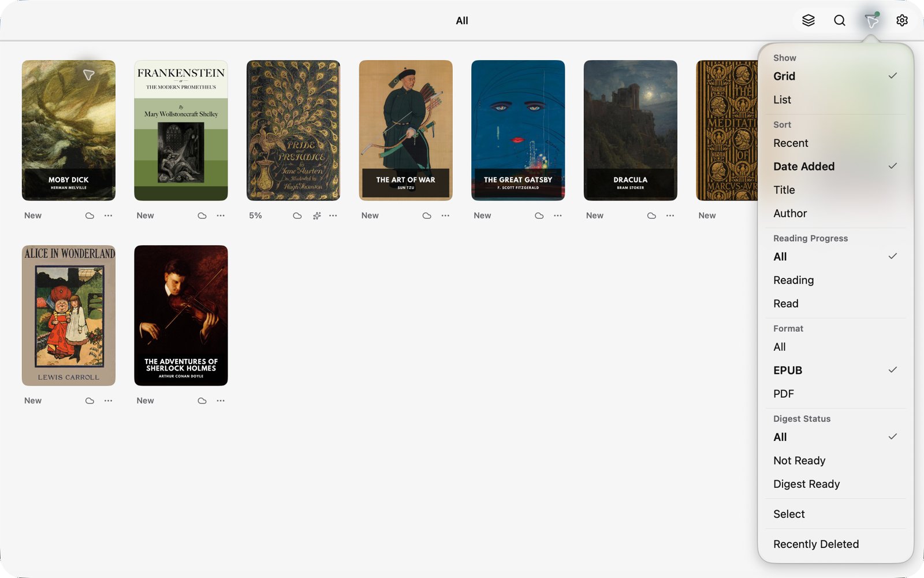
Task: Click sparkle digest icon under Pride and Prejudice
Action: tap(316, 216)
